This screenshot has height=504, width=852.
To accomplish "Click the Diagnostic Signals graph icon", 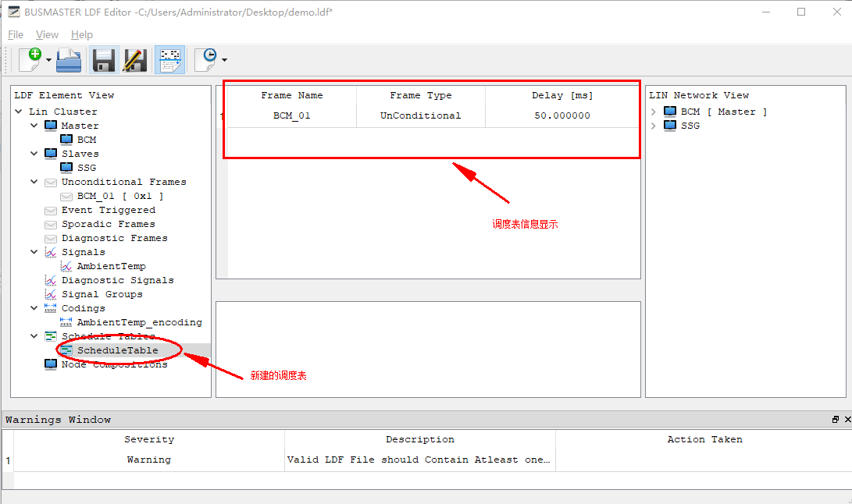I will coord(51,280).
